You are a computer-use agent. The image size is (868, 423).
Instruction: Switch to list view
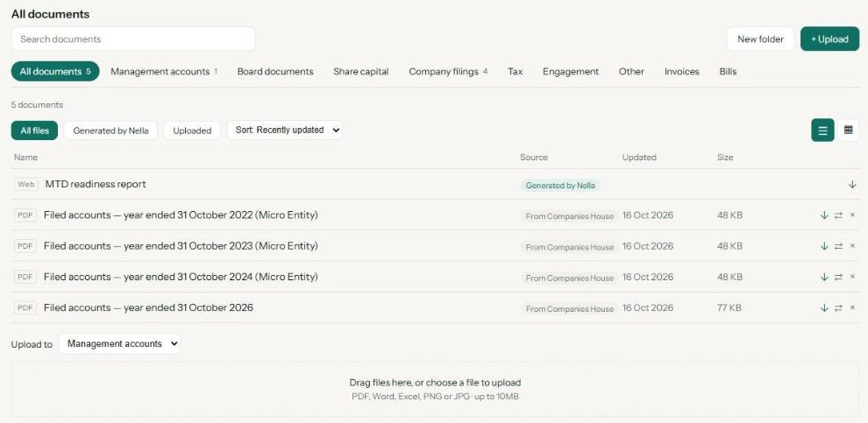click(x=822, y=130)
